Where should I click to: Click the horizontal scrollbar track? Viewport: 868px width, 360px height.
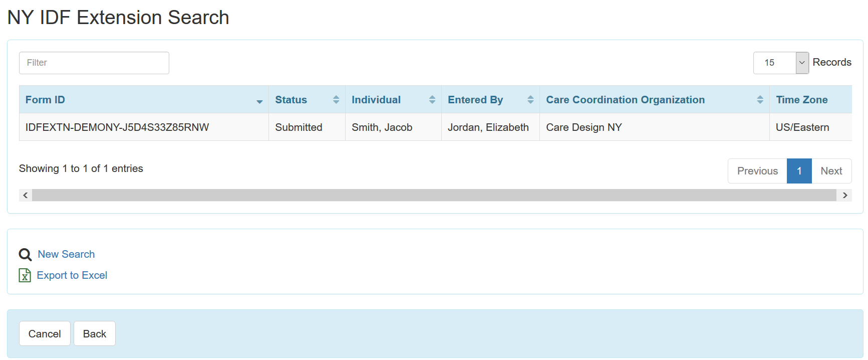coord(434,195)
